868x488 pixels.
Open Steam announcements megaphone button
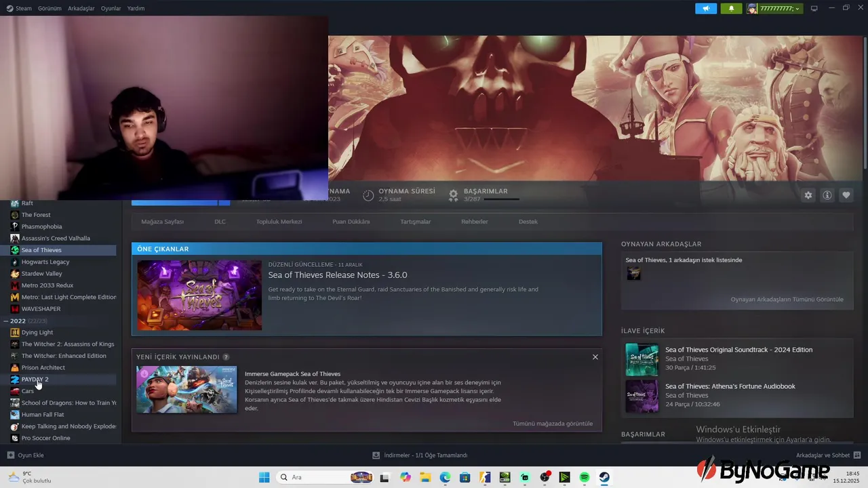tap(706, 9)
